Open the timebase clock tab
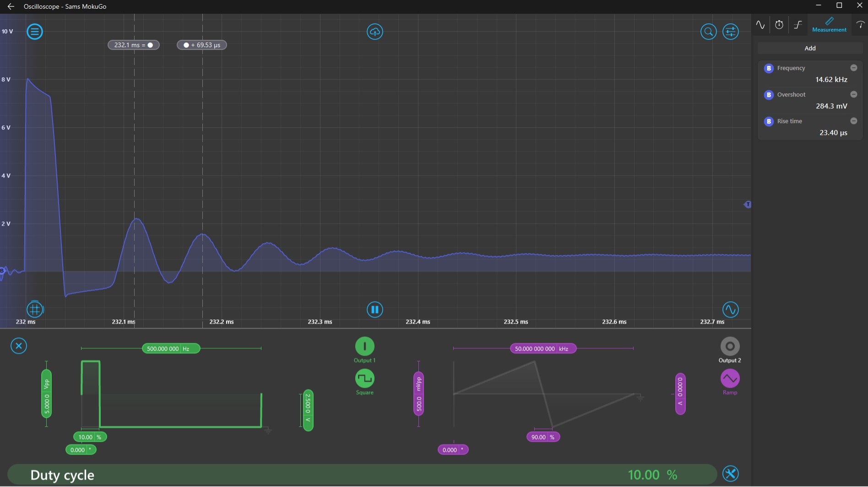Image resolution: width=868 pixels, height=487 pixels. (779, 25)
